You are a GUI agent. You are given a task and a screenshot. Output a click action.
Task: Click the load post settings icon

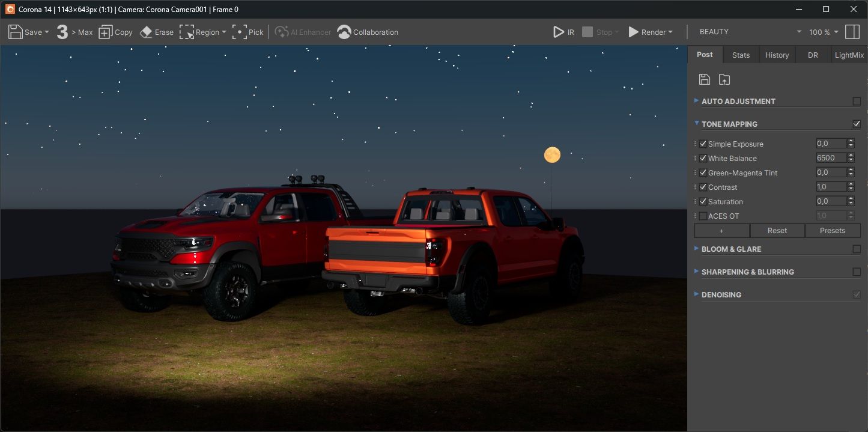tap(724, 79)
